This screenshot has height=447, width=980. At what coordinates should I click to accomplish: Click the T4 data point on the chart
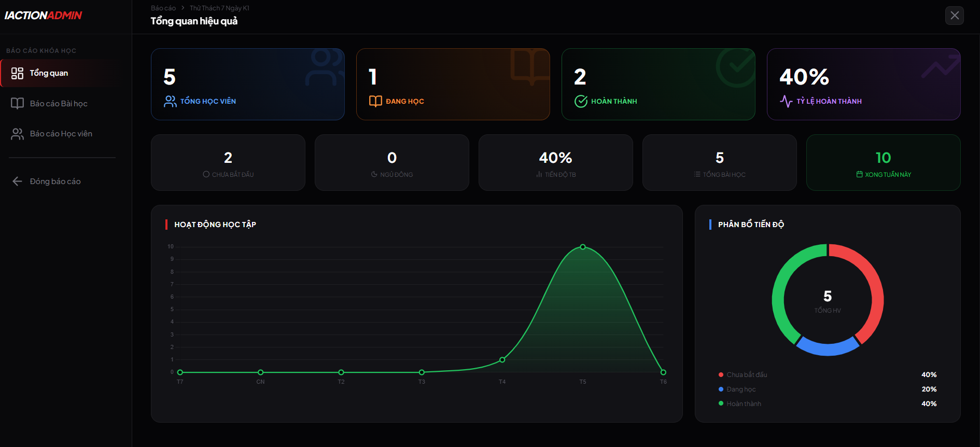[x=502, y=359]
